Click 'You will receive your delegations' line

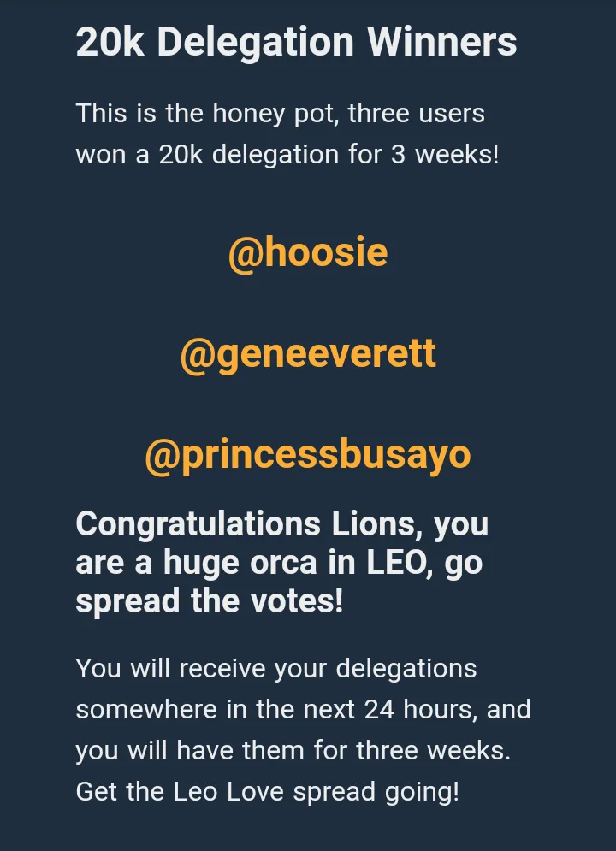coord(276,669)
